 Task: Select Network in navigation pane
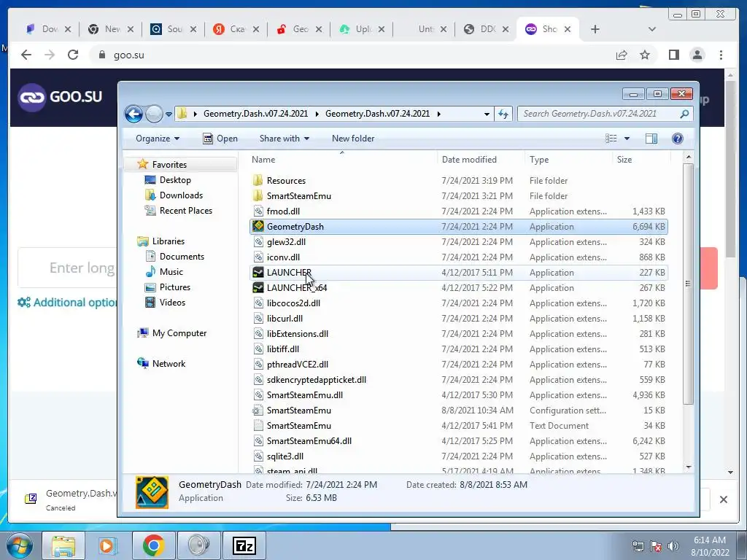(x=169, y=364)
